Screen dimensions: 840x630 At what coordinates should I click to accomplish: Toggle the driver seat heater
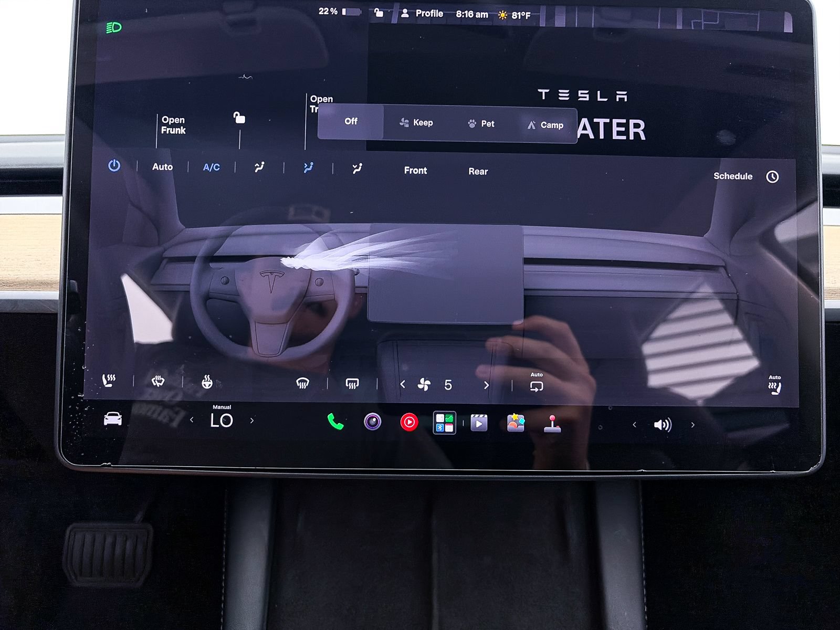[109, 381]
